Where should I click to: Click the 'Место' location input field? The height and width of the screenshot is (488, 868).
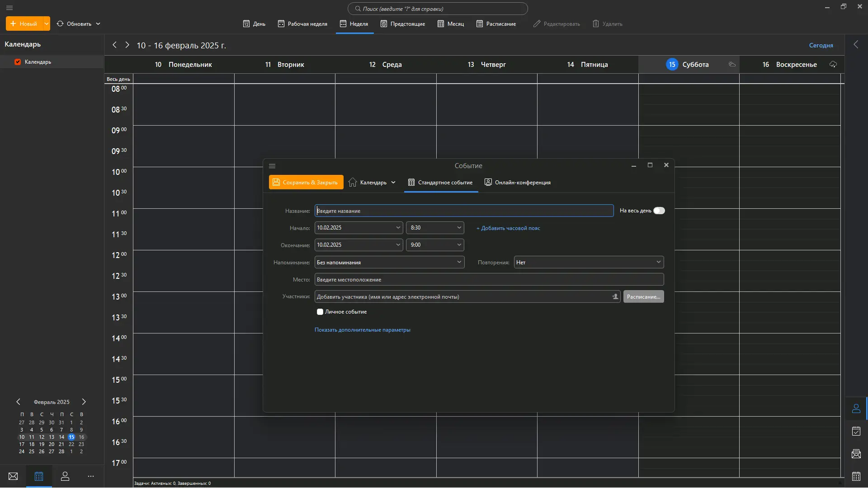pyautogui.click(x=489, y=280)
